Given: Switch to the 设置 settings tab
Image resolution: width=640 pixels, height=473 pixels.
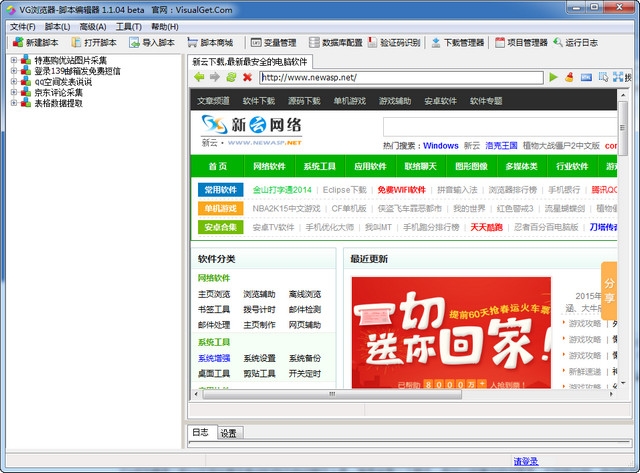Looking at the screenshot, I should (229, 433).
